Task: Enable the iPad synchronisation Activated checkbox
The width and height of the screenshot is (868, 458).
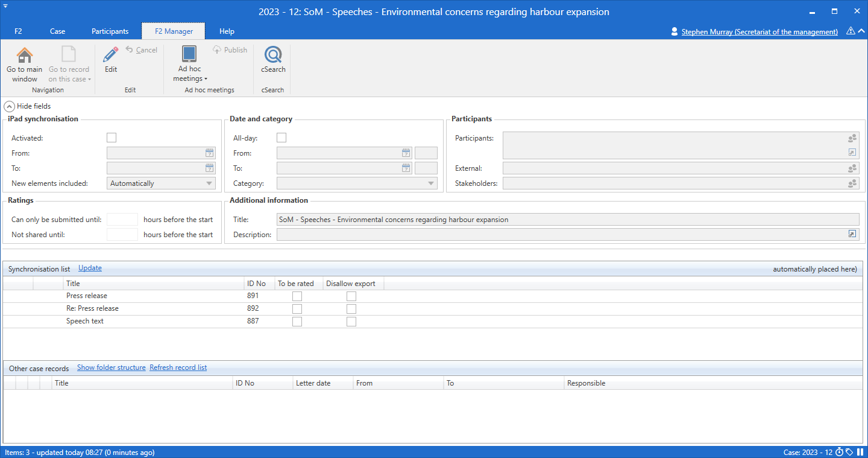Action: pos(112,138)
